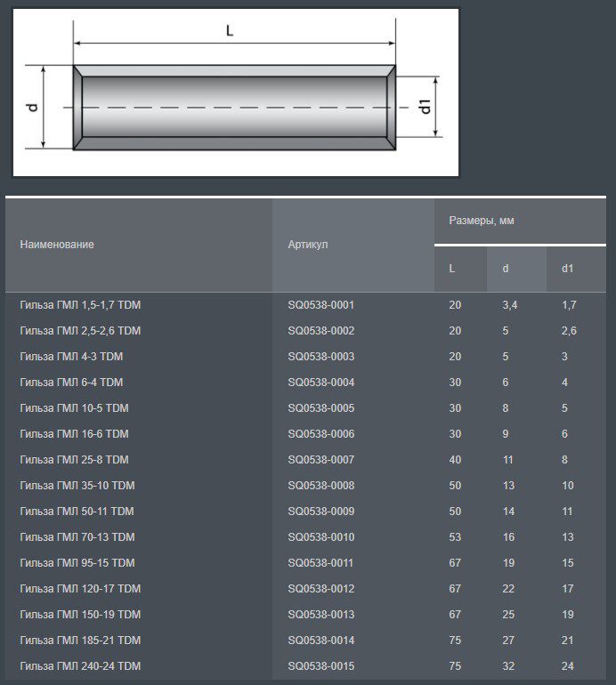This screenshot has width=616, height=685.
Task: Click article SQ0538-0015 in last row
Action: (x=320, y=665)
